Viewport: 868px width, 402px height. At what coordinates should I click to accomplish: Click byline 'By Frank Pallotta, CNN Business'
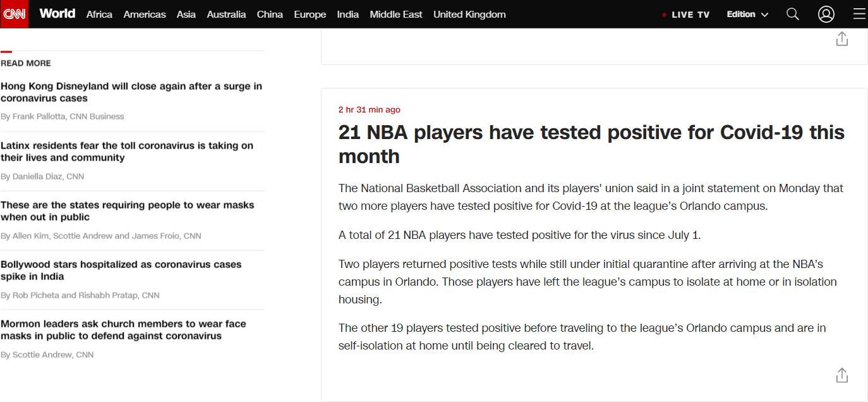pos(63,116)
